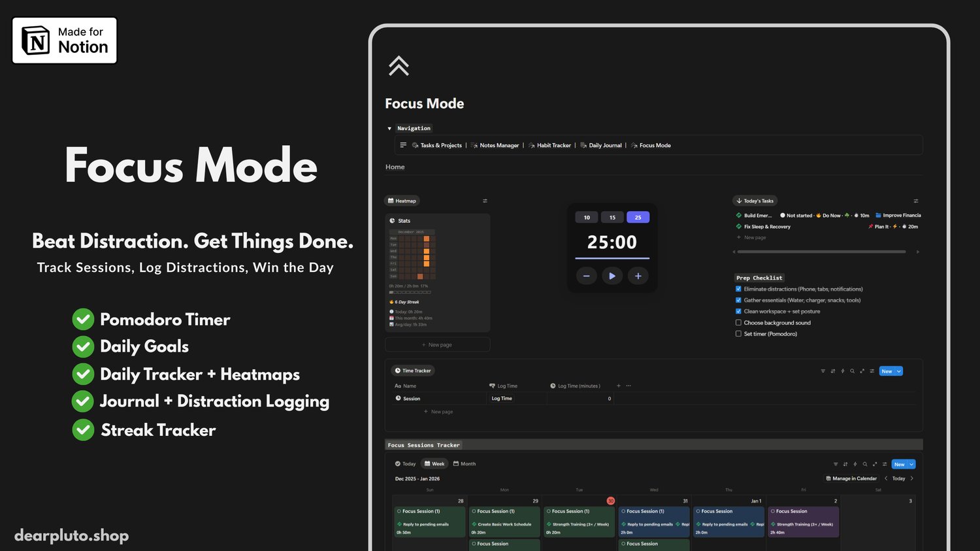Screen dimensions: 980x551
Task: Click the list icon at start of Navigation bar
Action: [403, 145]
